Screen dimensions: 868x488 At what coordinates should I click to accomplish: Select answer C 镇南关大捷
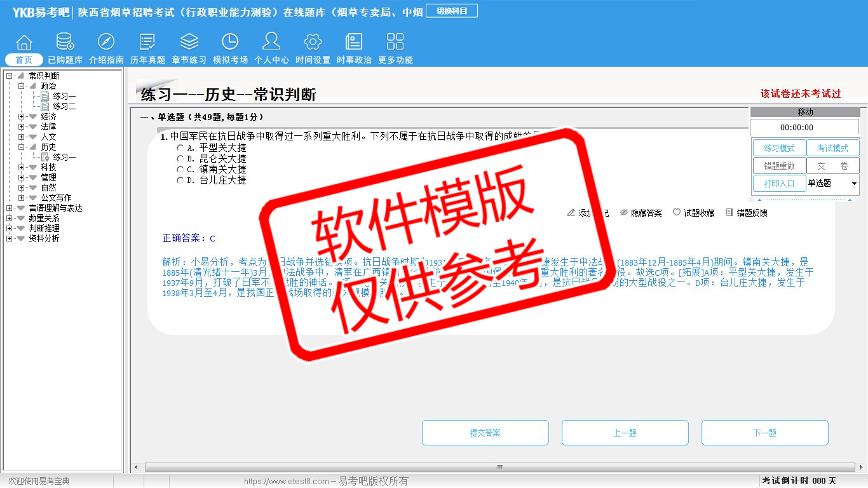click(x=180, y=169)
